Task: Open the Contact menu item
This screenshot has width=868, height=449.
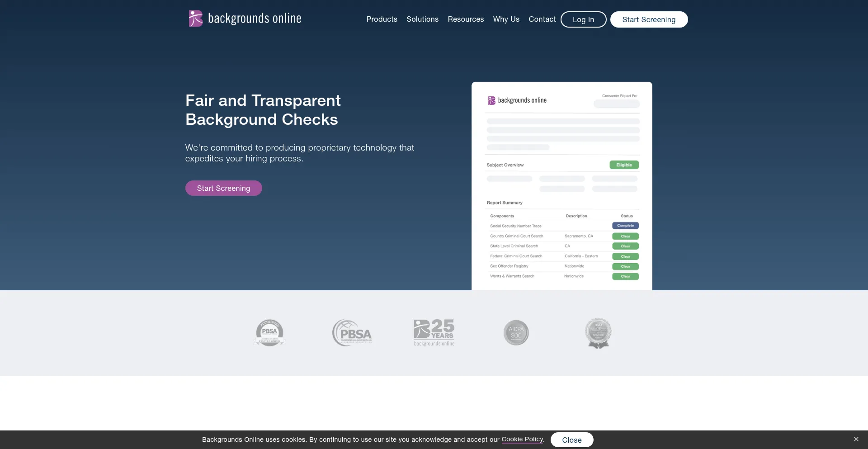Action: (x=542, y=19)
